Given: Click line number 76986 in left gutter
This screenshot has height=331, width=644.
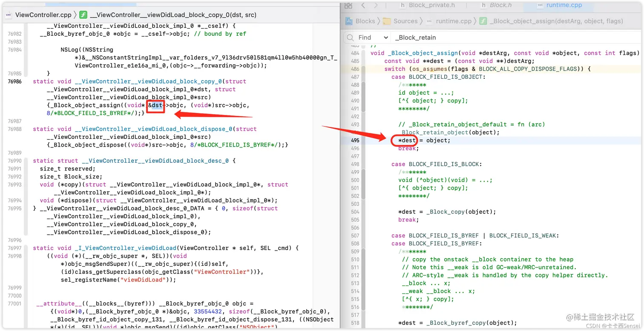Looking at the screenshot, I should coord(14,81).
